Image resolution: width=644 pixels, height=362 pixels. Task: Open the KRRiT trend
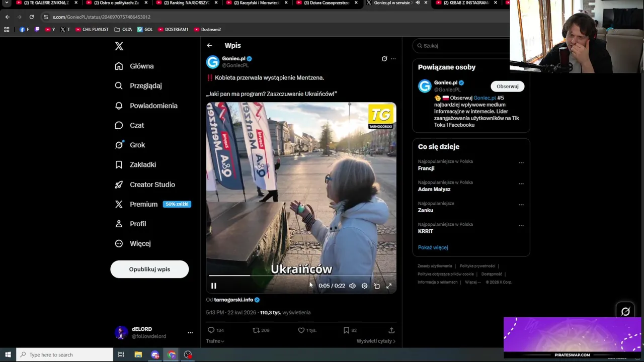pyautogui.click(x=425, y=231)
